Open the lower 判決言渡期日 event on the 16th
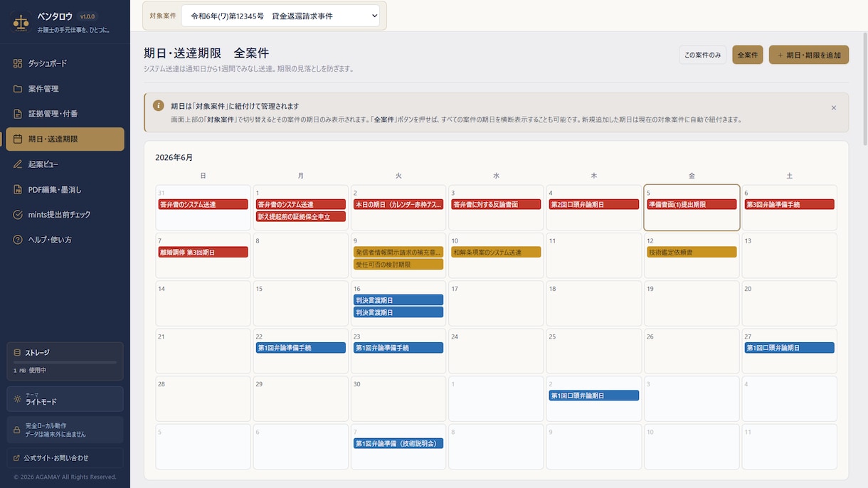 click(398, 312)
